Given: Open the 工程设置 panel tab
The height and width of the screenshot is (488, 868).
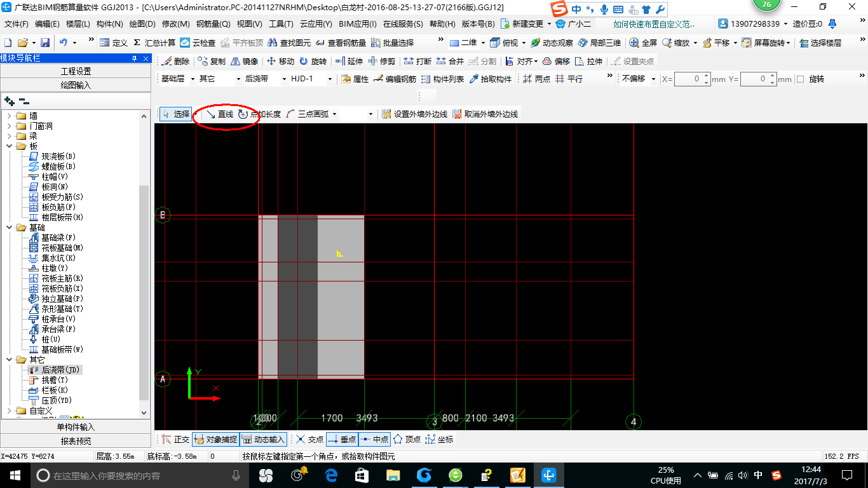Looking at the screenshot, I should point(76,71).
